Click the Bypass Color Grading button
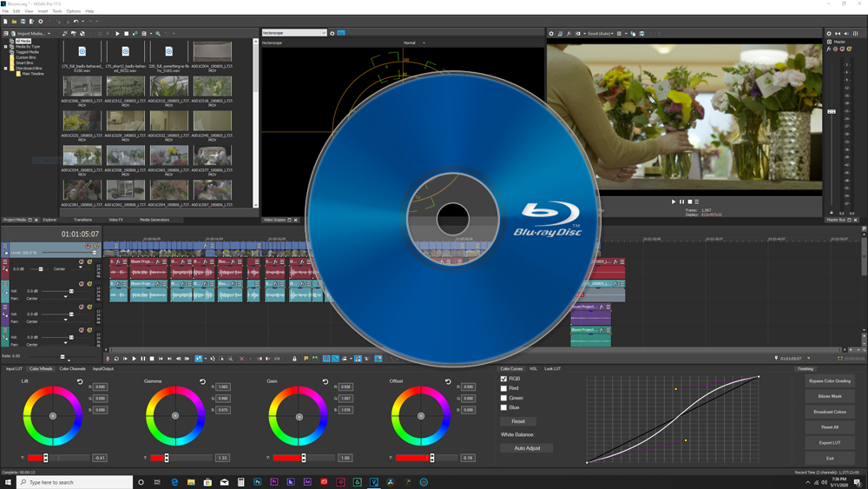 click(829, 381)
